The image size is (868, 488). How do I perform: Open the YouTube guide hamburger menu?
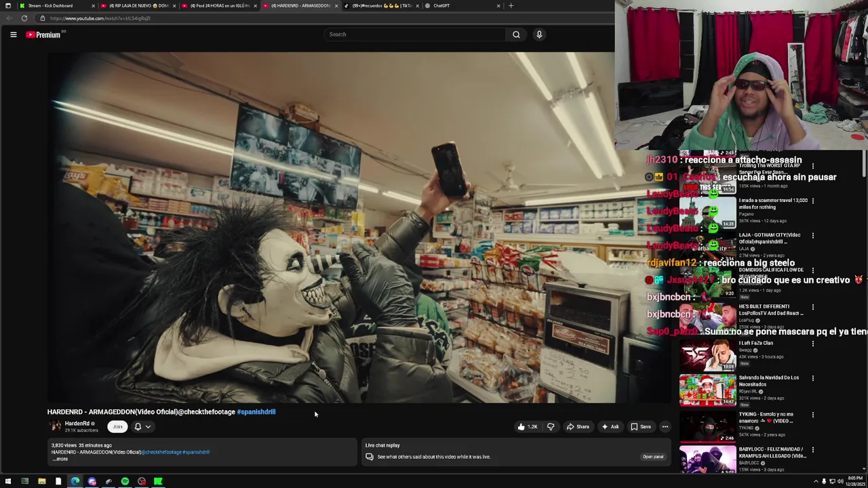pos(13,35)
